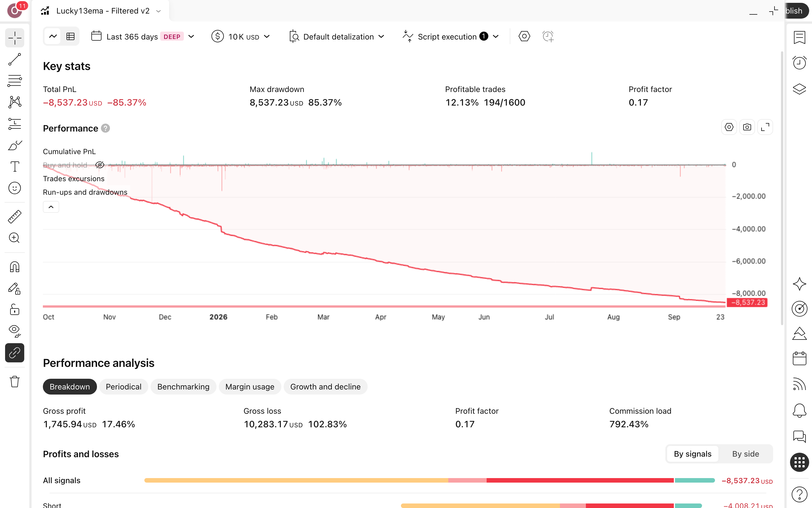
Task: Collapse the chart legend chevron
Action: point(51,207)
